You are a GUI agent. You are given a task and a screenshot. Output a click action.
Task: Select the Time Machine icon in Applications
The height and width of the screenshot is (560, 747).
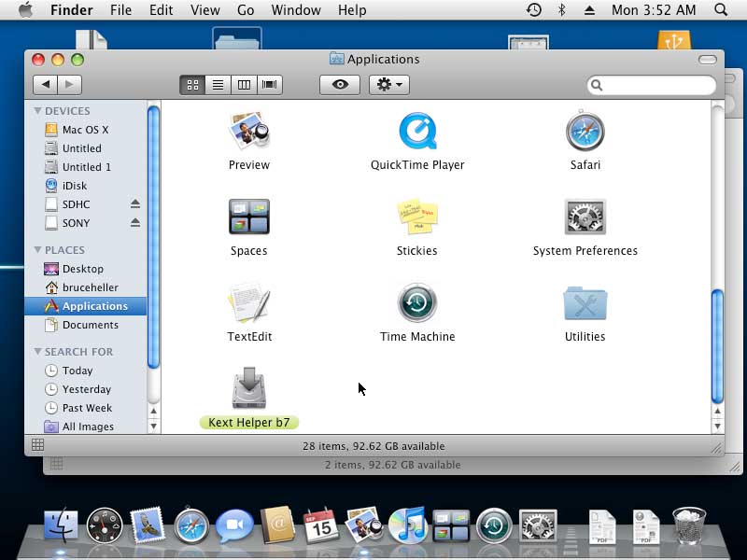pyautogui.click(x=417, y=302)
